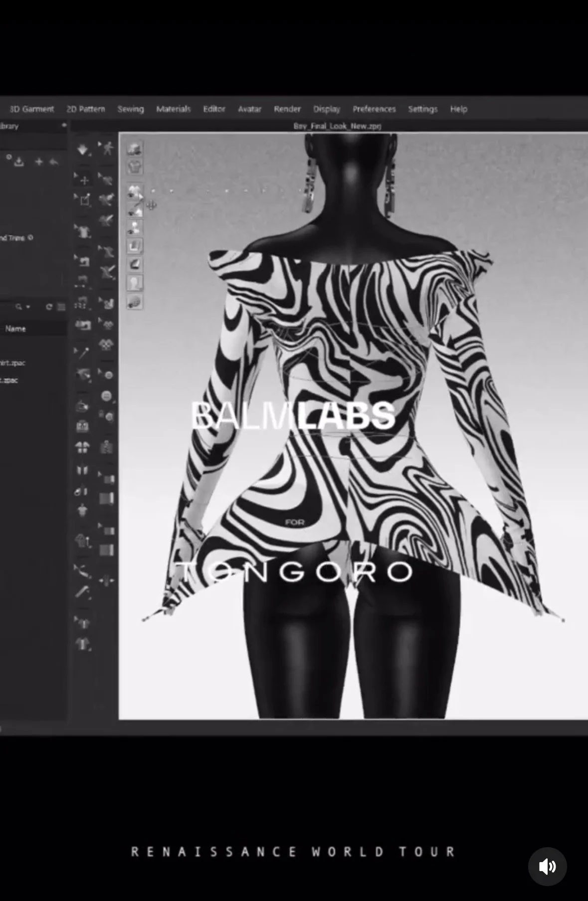The height and width of the screenshot is (901, 588).
Task: Select the edit pattern pencil-square tool
Action: click(84, 200)
